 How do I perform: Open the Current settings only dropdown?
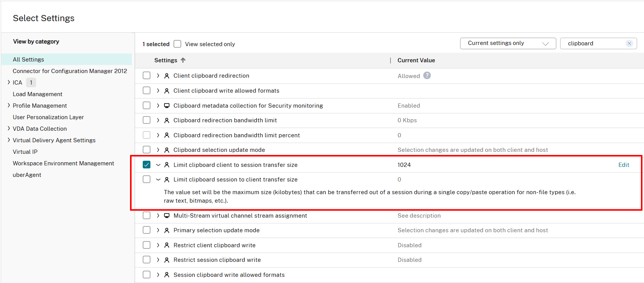[508, 43]
